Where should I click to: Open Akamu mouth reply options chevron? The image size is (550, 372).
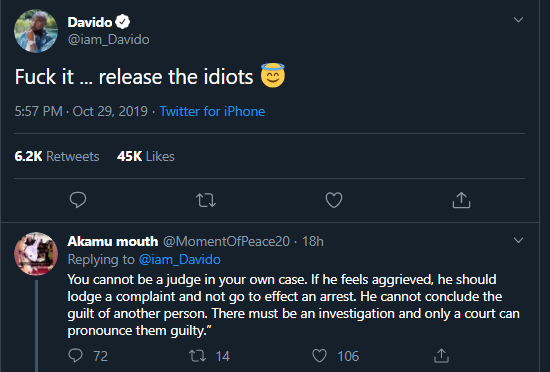[x=518, y=240]
